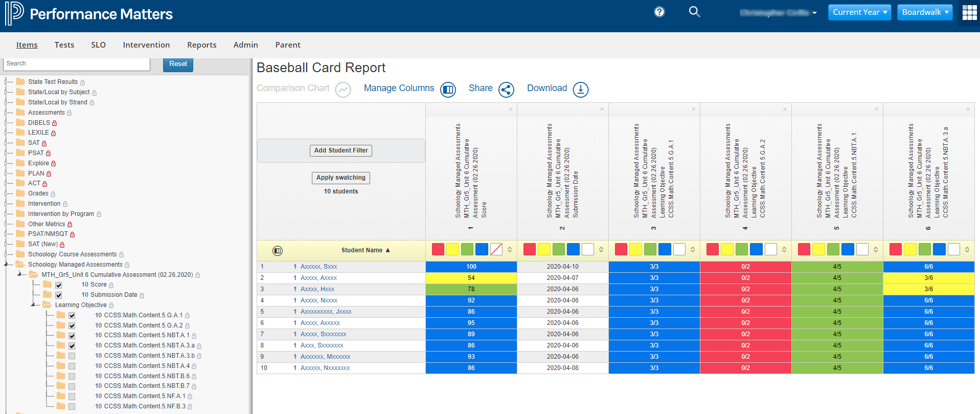Select the red swatch in Score column
The height and width of the screenshot is (414, 980).
[438, 249]
